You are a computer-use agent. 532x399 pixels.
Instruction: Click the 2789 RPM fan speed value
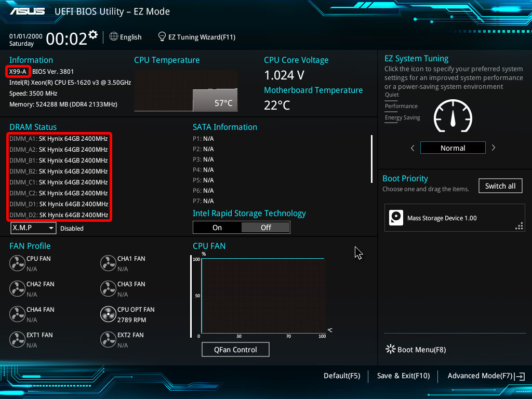131,320
